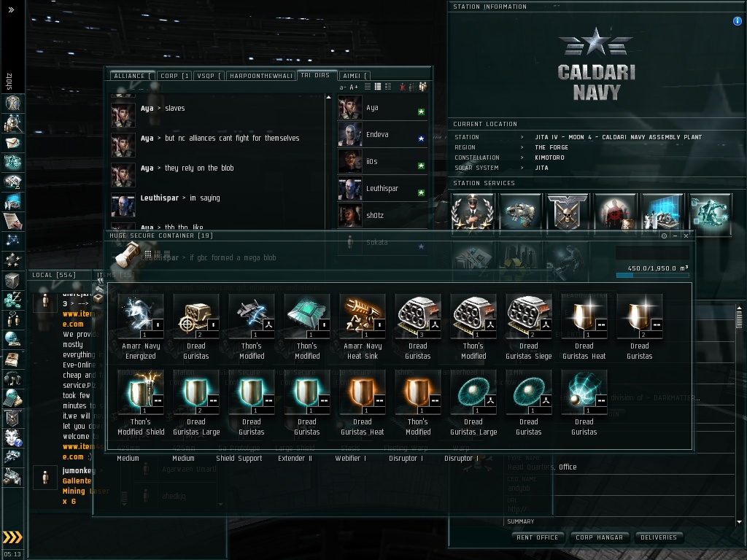Increase chat font size with A+
Screen dimensions: 747x560
[x=354, y=87]
